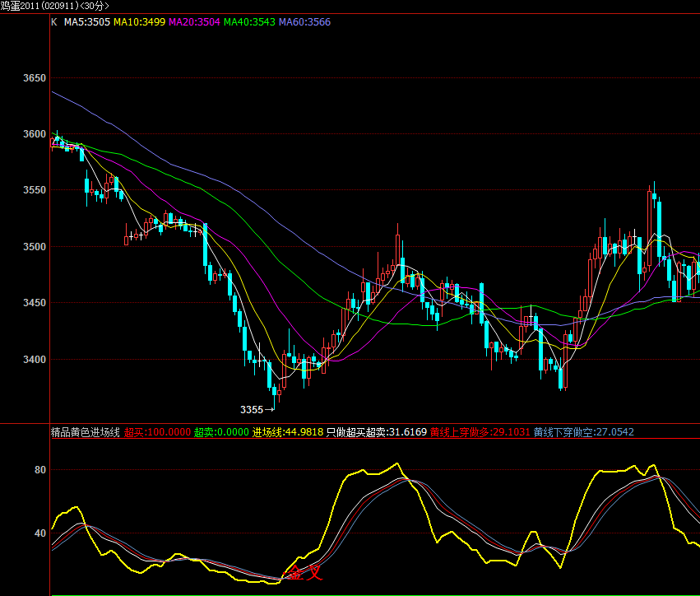This screenshot has height=596, width=700.
Task: Click the 黄线下穿做空:27.0542 reading
Action: 583,432
